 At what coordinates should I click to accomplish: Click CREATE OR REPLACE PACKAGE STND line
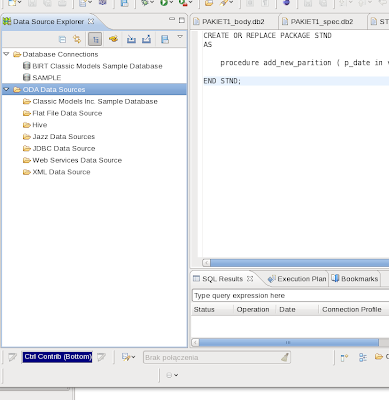pyautogui.click(x=267, y=35)
